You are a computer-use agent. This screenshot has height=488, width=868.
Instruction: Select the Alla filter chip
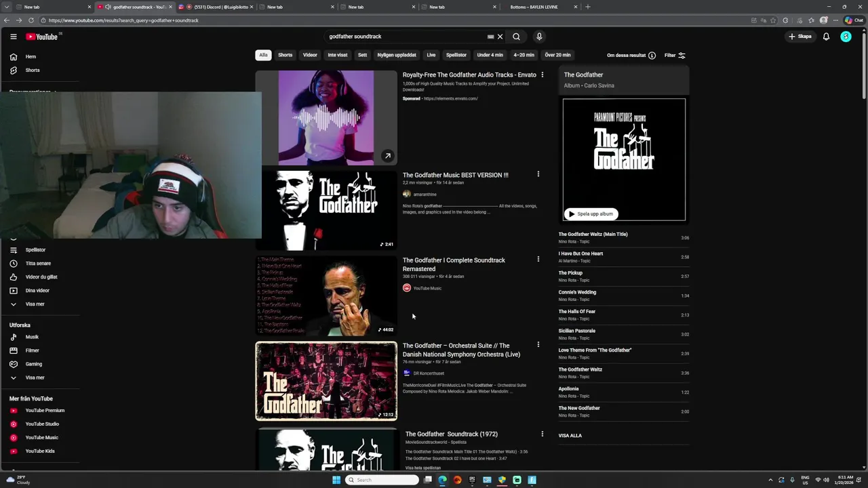pyautogui.click(x=263, y=55)
